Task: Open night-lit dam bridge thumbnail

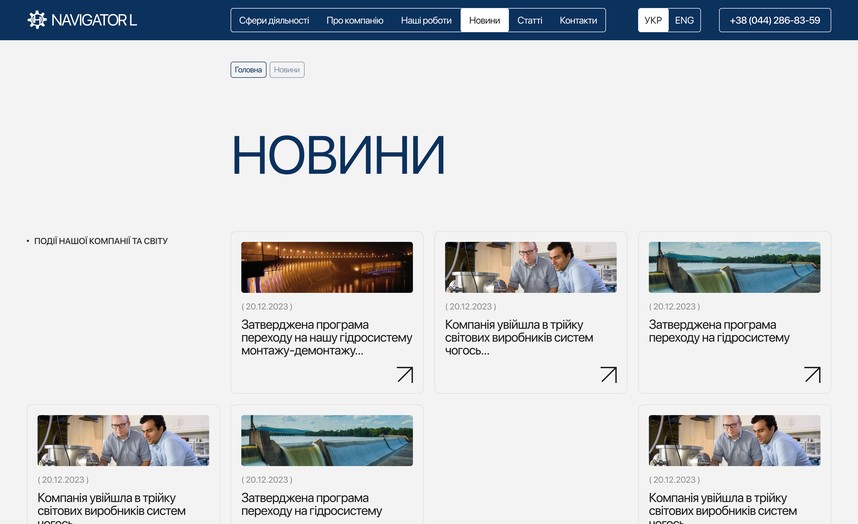Action: (327, 267)
